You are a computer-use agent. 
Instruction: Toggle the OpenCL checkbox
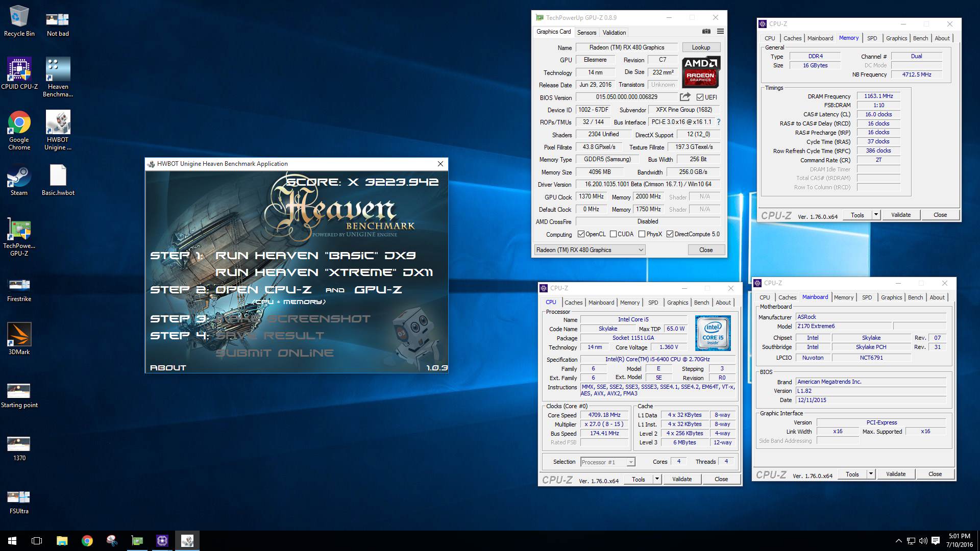click(x=581, y=234)
